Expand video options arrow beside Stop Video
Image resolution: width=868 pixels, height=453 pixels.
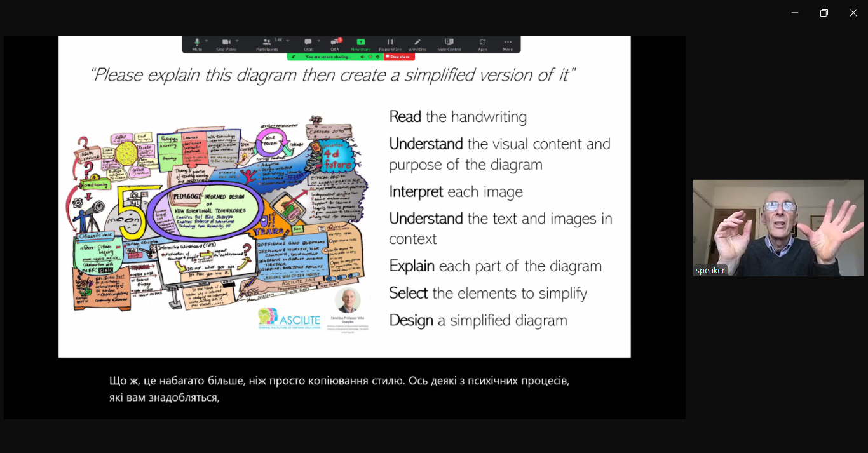(x=238, y=41)
